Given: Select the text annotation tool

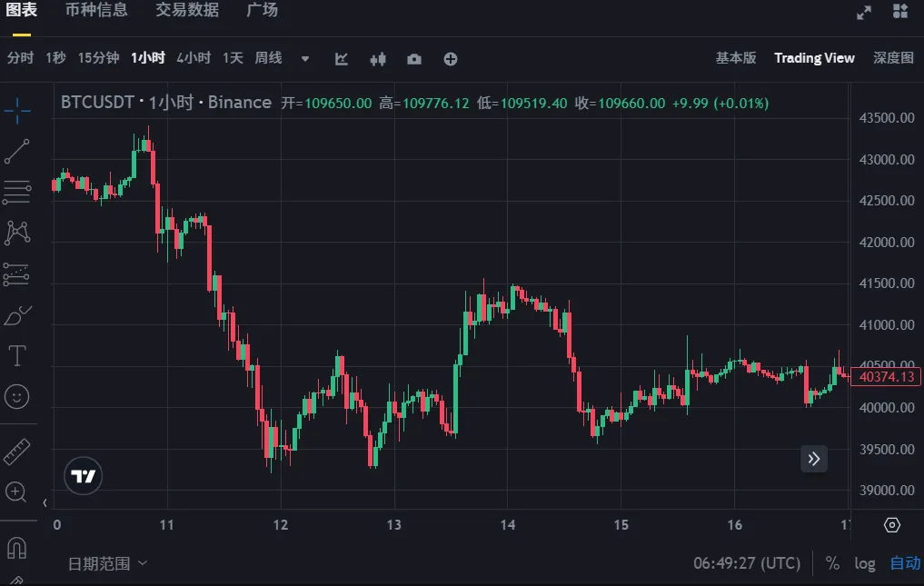Looking at the screenshot, I should pos(18,355).
